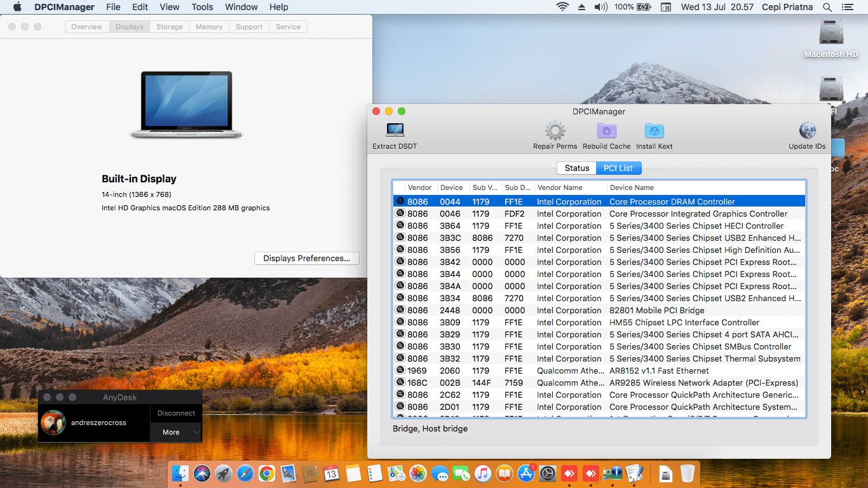Sort by the Vendor column header
This screenshot has width=868, height=488.
[421, 187]
